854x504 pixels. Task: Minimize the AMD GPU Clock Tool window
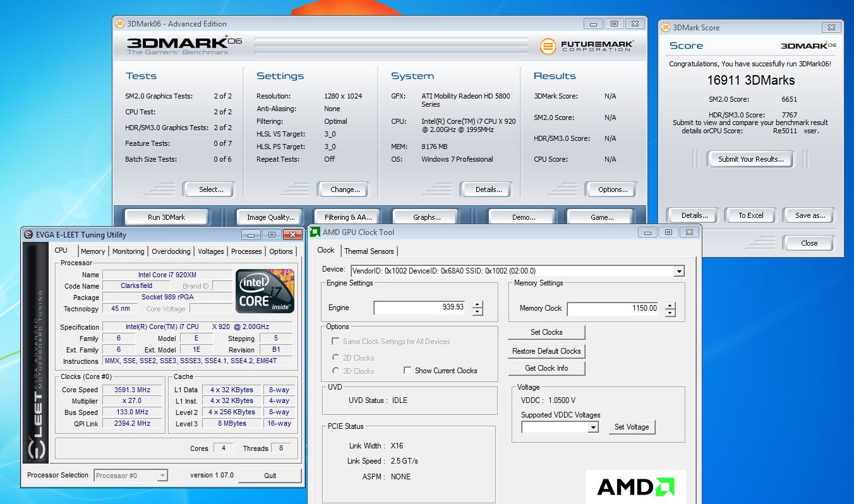[647, 232]
